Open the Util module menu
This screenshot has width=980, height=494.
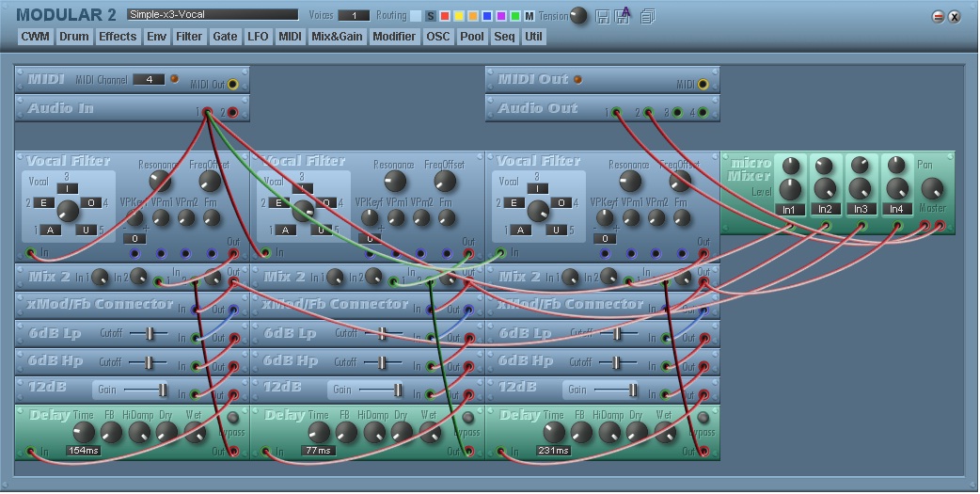[x=533, y=37]
